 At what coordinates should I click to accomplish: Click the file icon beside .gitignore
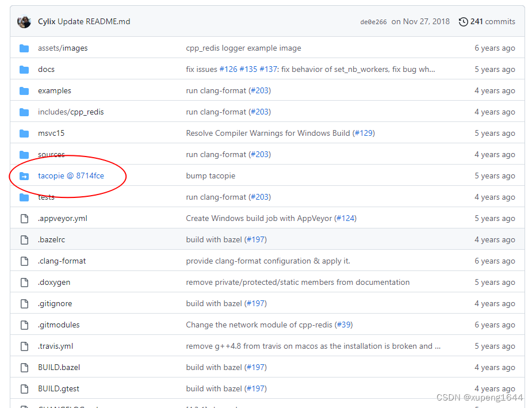[x=24, y=303]
